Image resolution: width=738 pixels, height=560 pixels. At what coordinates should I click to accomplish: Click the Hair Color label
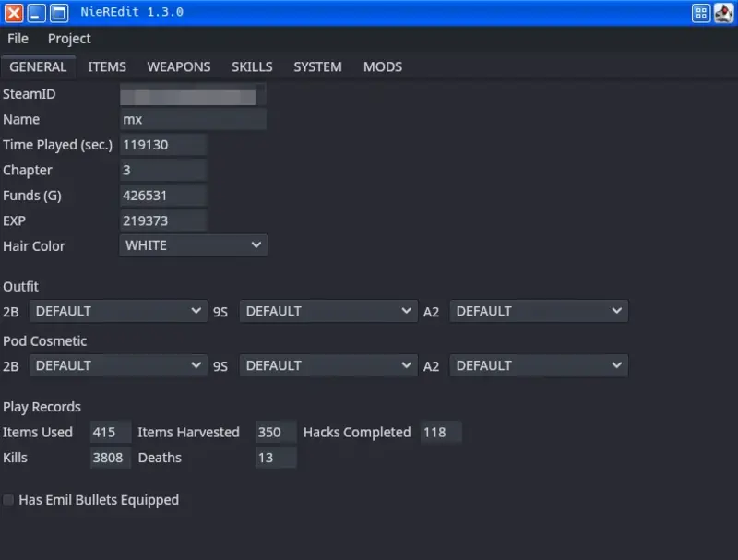[34, 246]
